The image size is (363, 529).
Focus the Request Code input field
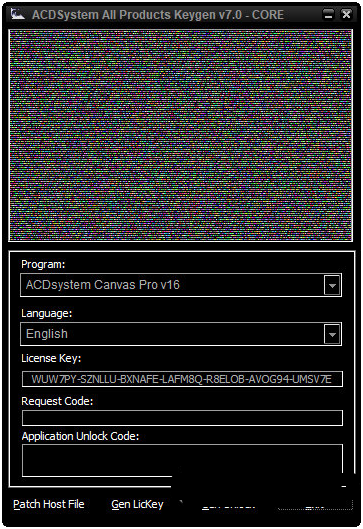(x=182, y=418)
